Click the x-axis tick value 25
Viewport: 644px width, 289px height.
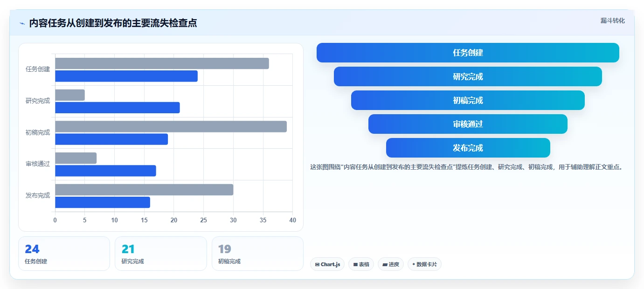pos(203,220)
